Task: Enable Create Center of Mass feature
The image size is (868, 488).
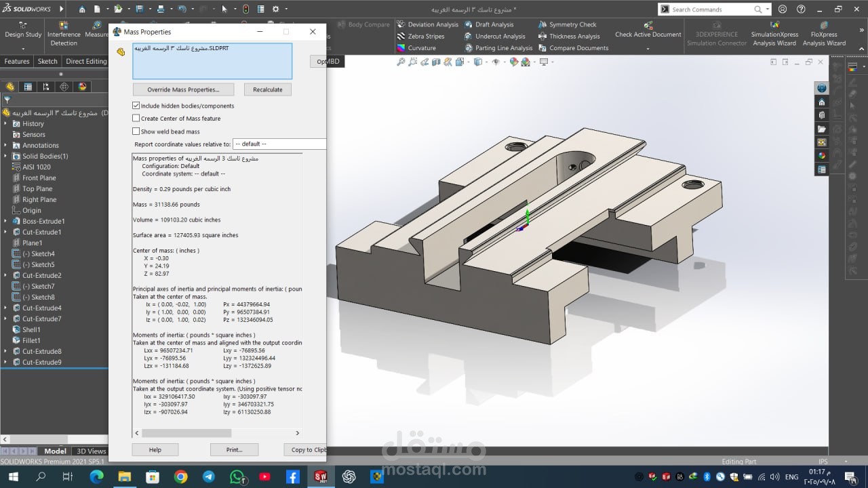Action: click(136, 119)
